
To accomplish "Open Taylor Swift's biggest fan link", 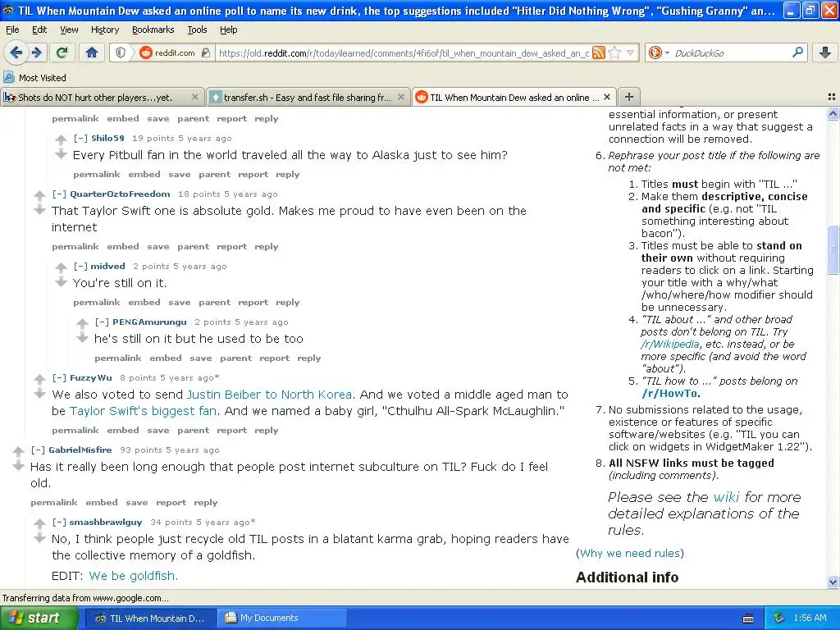I will pos(143,411).
